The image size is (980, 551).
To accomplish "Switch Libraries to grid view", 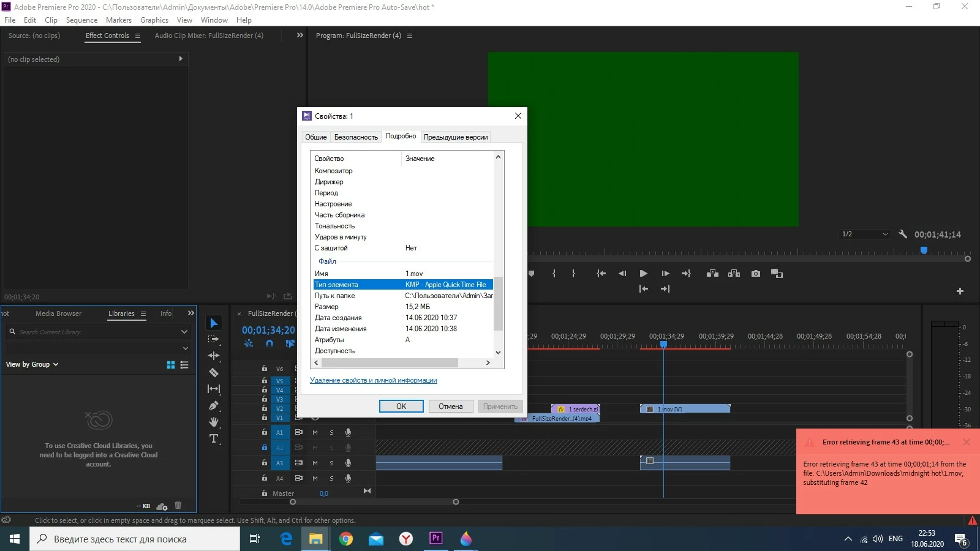I will pos(171,365).
